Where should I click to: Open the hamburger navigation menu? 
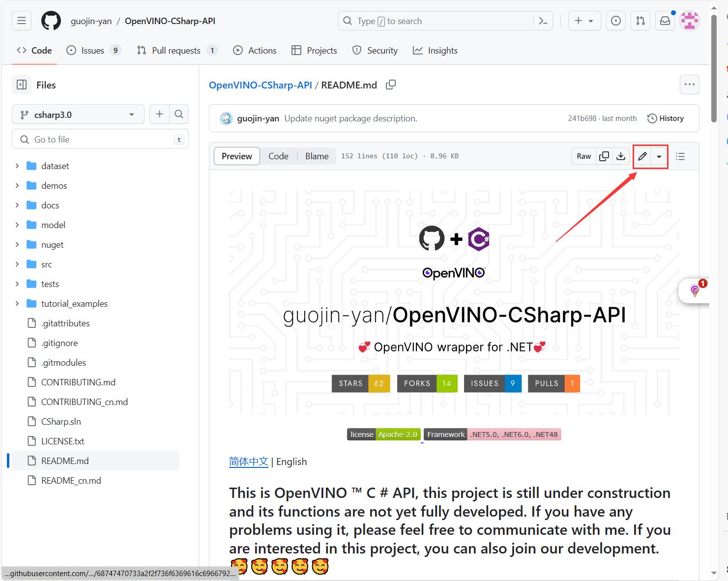point(22,21)
